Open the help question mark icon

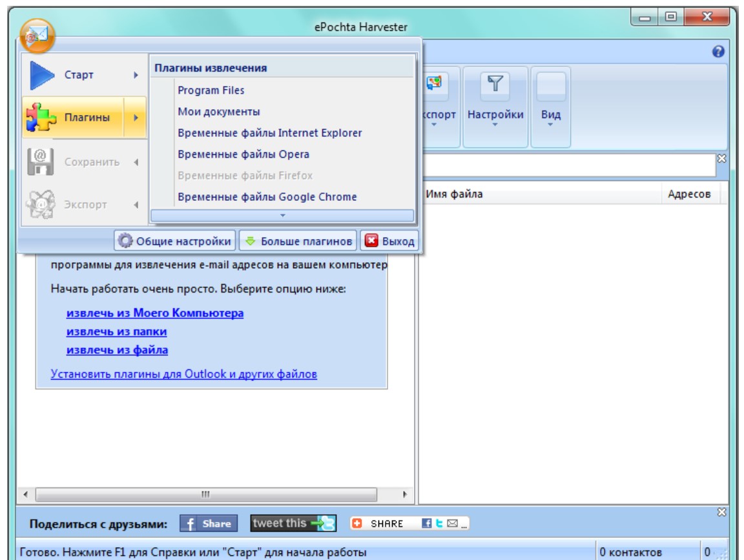pyautogui.click(x=718, y=51)
